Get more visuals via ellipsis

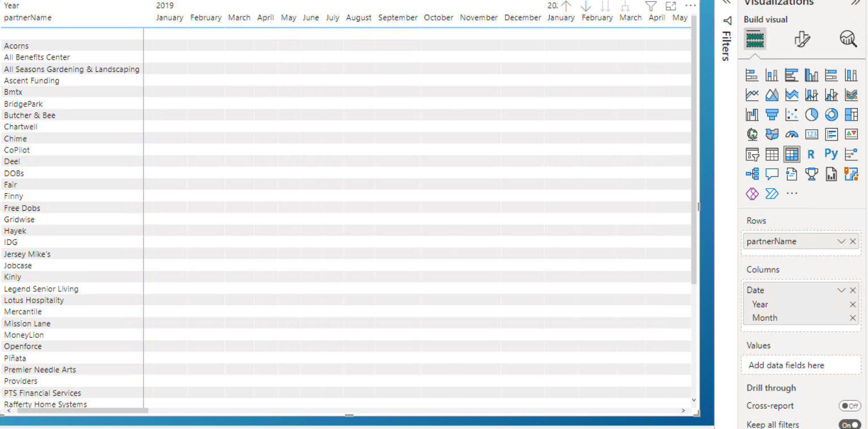[792, 194]
